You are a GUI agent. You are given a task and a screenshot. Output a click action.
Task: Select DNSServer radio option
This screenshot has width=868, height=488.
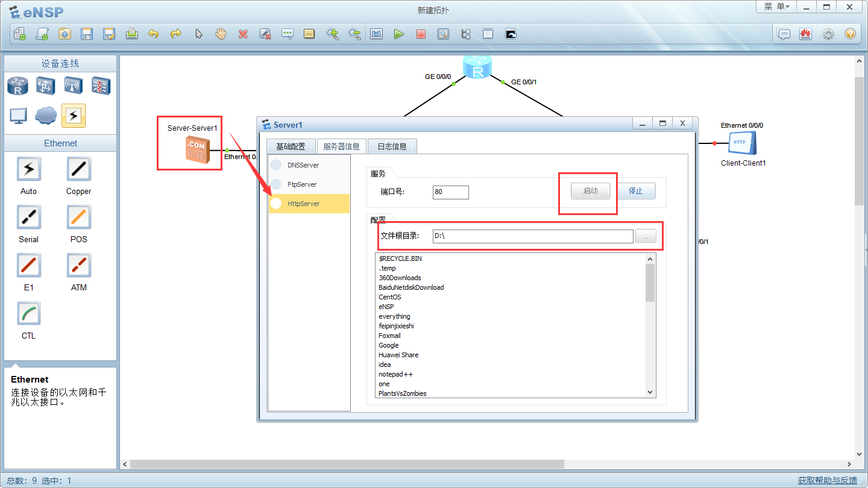pos(276,165)
